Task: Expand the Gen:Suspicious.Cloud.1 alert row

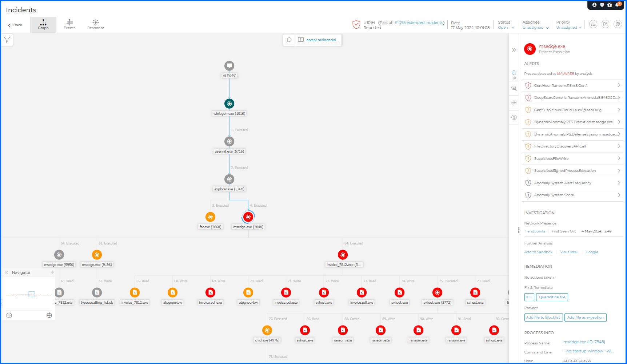Action: [x=572, y=110]
